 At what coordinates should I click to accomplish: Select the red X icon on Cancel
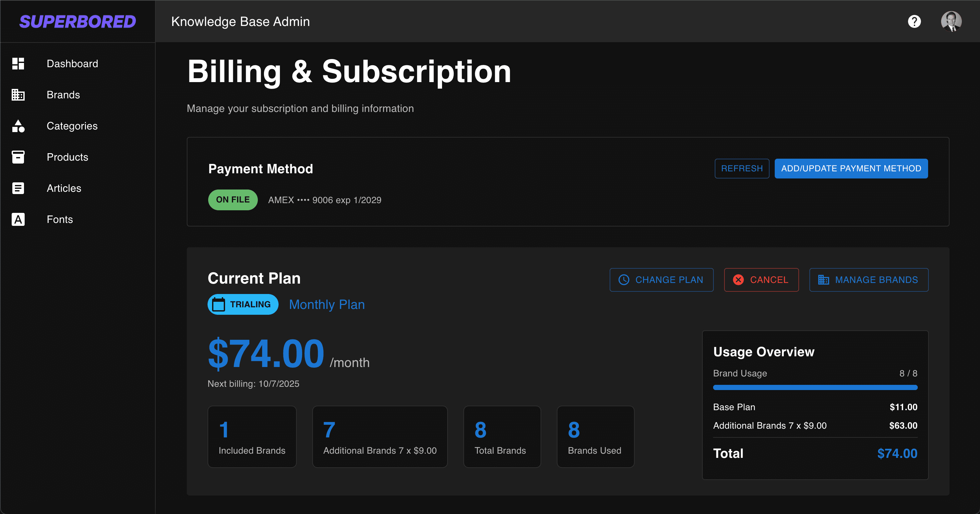pyautogui.click(x=738, y=280)
